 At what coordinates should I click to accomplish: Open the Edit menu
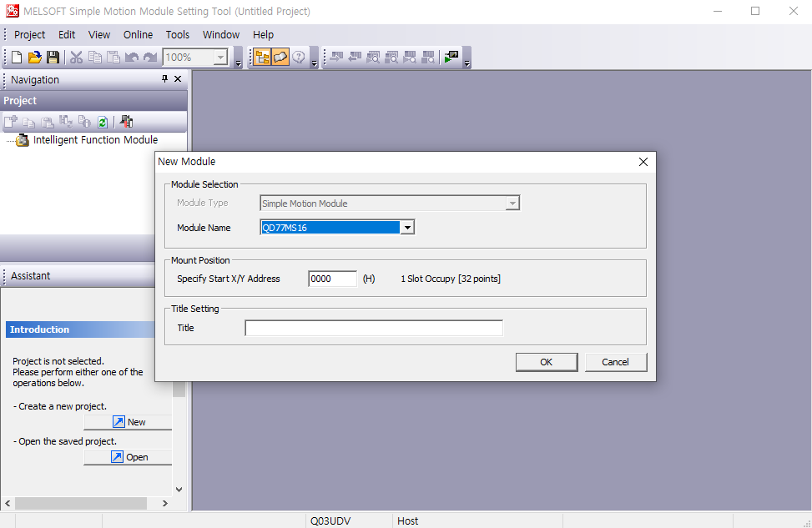pos(66,35)
